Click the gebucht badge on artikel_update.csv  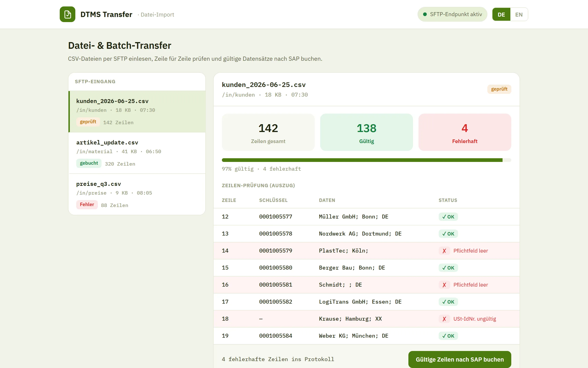click(89, 163)
